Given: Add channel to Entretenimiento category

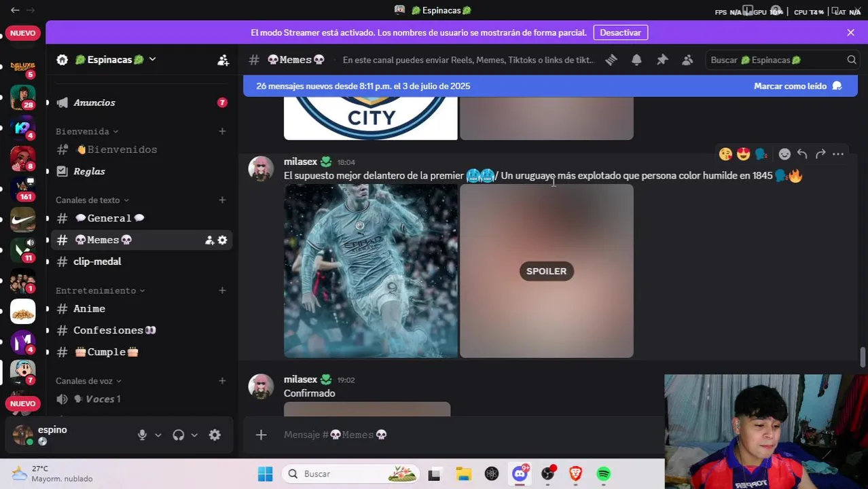Looking at the screenshot, I should [x=222, y=290].
